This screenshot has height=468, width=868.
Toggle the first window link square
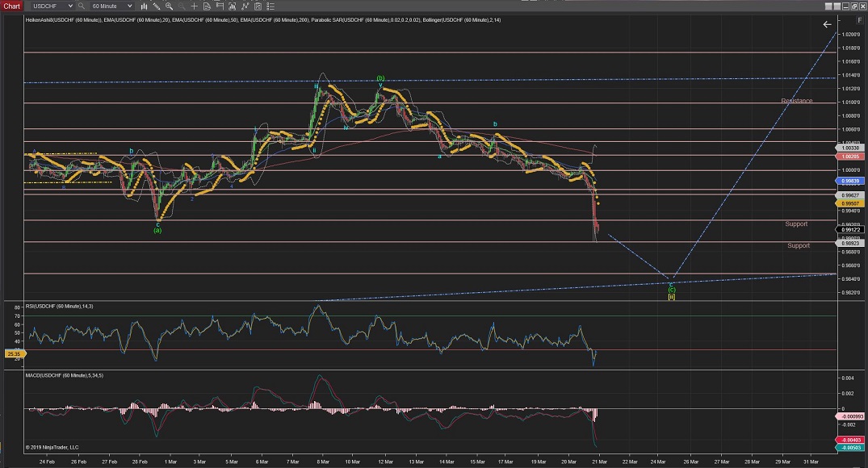[828, 6]
